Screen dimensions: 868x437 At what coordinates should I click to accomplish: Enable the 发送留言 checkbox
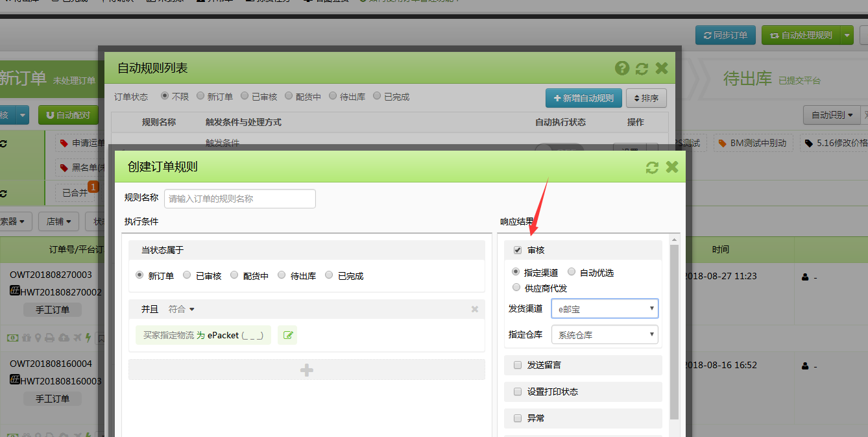click(x=518, y=365)
